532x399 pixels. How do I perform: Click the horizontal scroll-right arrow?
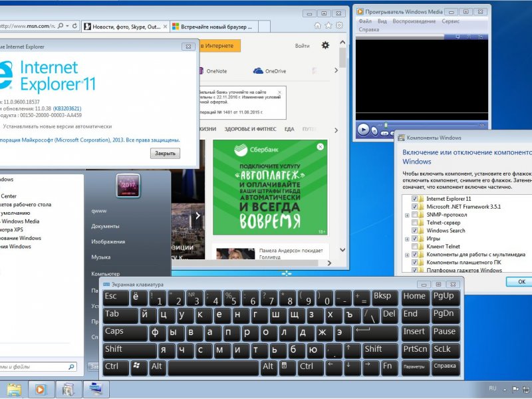click(x=329, y=263)
